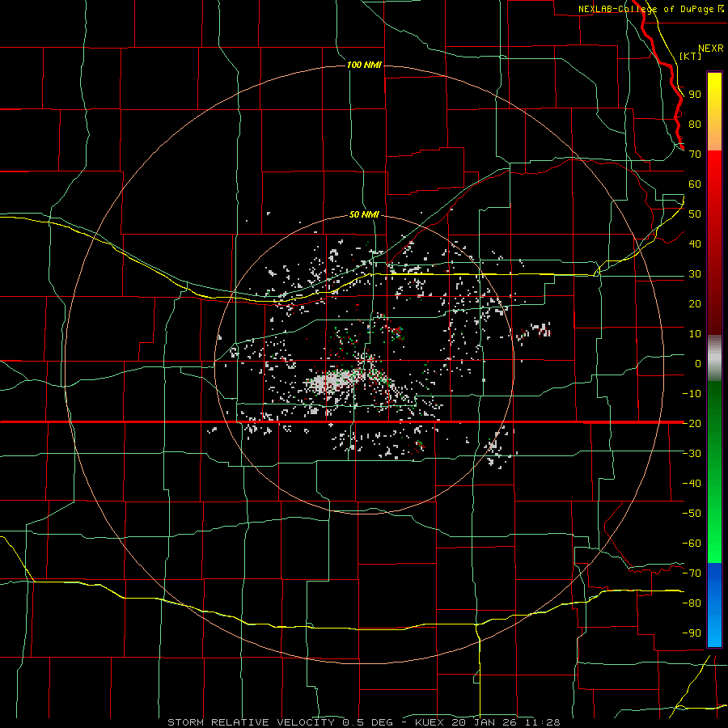The image size is (728, 728).
Task: Click the -80 value on velocity scale
Action: 692,603
